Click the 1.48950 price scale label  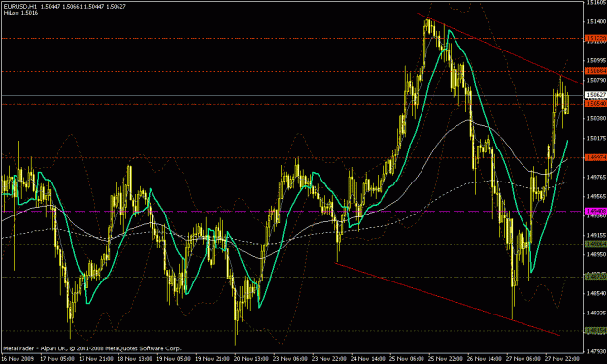595,254
